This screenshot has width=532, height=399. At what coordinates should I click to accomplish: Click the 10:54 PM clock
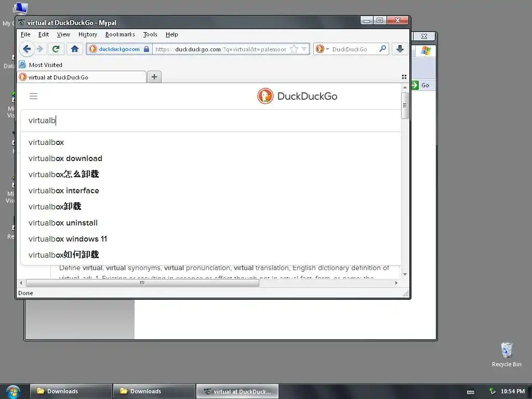pos(513,391)
